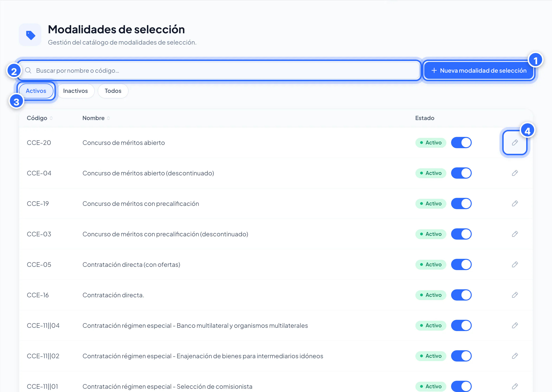Focus the Buscar por nombre o código field
Viewport: 552px width, 392px height.
click(219, 71)
